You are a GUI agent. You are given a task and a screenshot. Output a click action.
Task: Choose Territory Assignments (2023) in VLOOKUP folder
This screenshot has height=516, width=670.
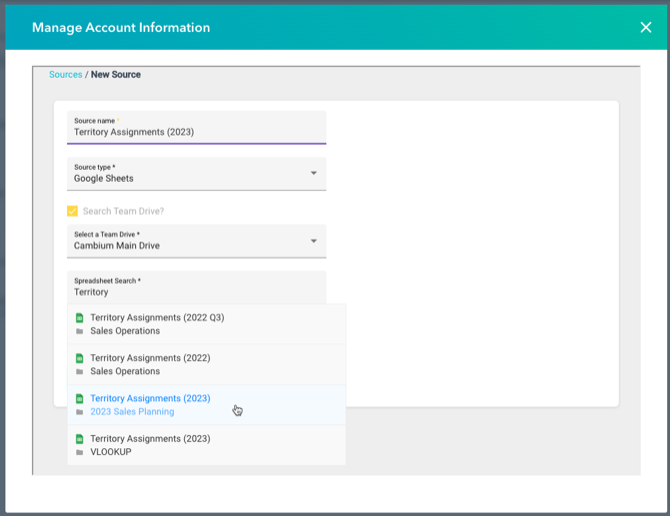coord(206,445)
